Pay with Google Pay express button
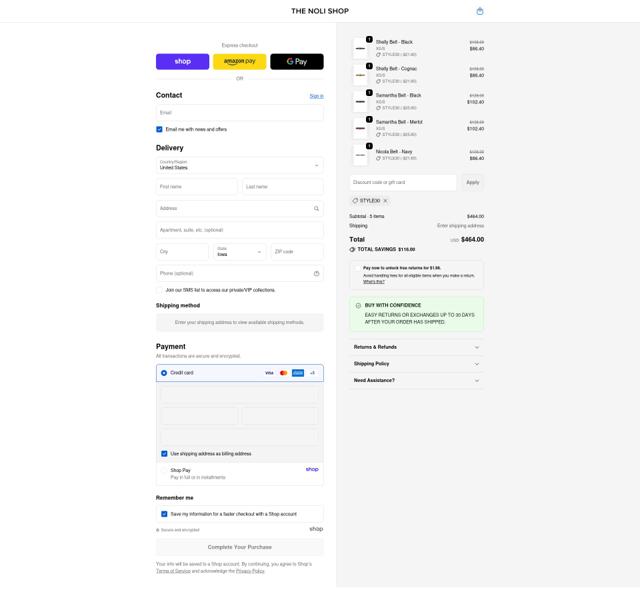Image resolution: width=640 pixels, height=614 pixels. (297, 61)
